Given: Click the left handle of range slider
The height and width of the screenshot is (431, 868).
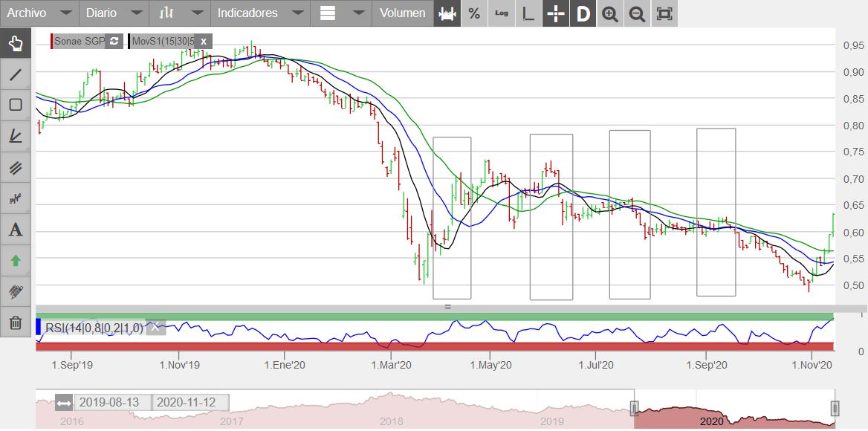Looking at the screenshot, I should click(x=635, y=408).
